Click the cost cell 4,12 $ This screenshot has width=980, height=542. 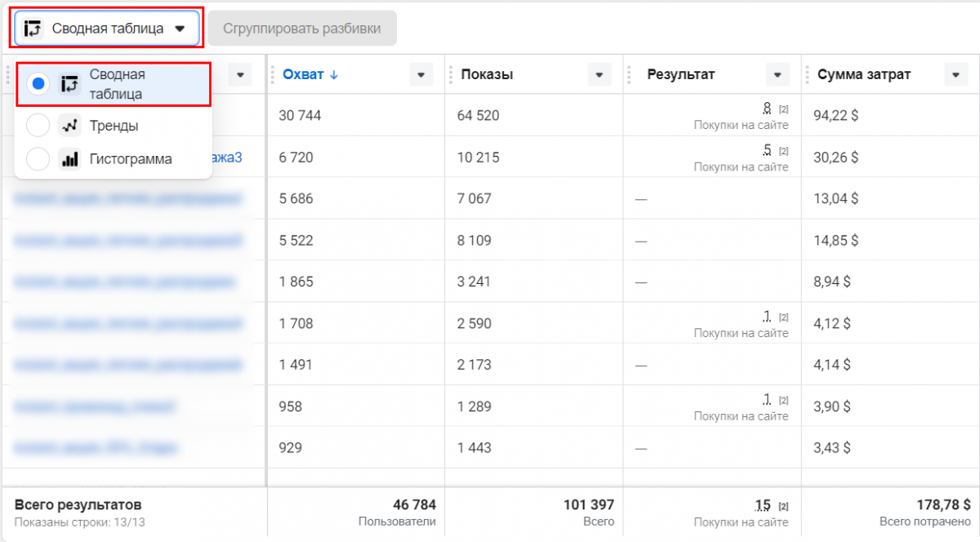click(832, 323)
